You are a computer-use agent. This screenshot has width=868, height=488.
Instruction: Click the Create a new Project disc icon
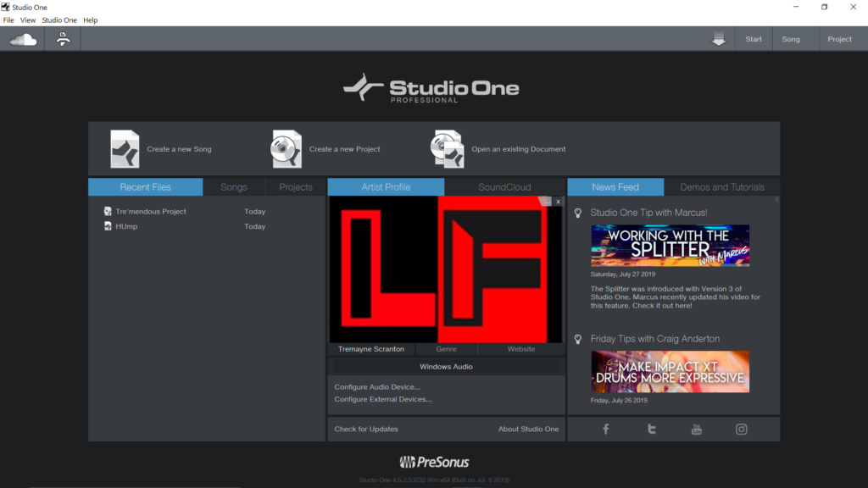(287, 149)
